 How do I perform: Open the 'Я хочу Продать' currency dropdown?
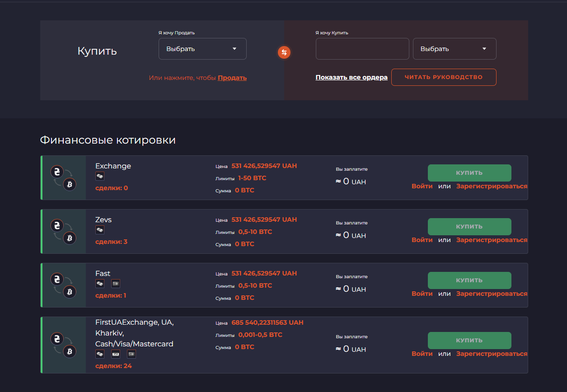point(202,48)
